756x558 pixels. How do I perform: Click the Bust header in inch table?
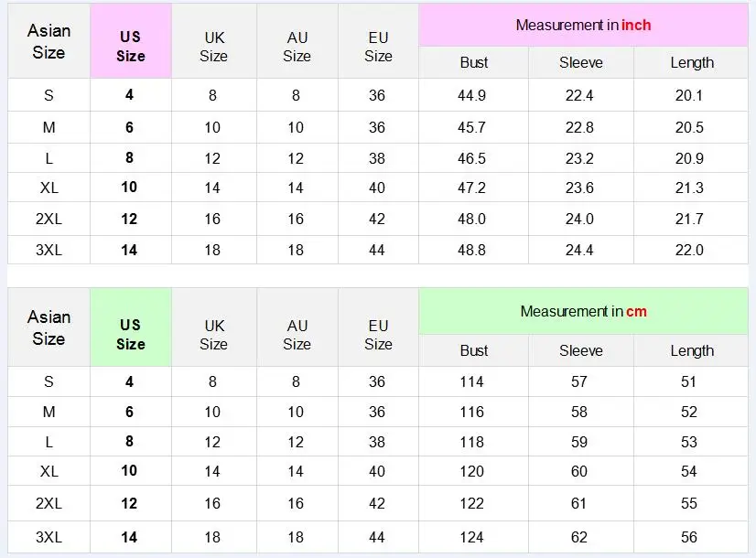pos(473,62)
